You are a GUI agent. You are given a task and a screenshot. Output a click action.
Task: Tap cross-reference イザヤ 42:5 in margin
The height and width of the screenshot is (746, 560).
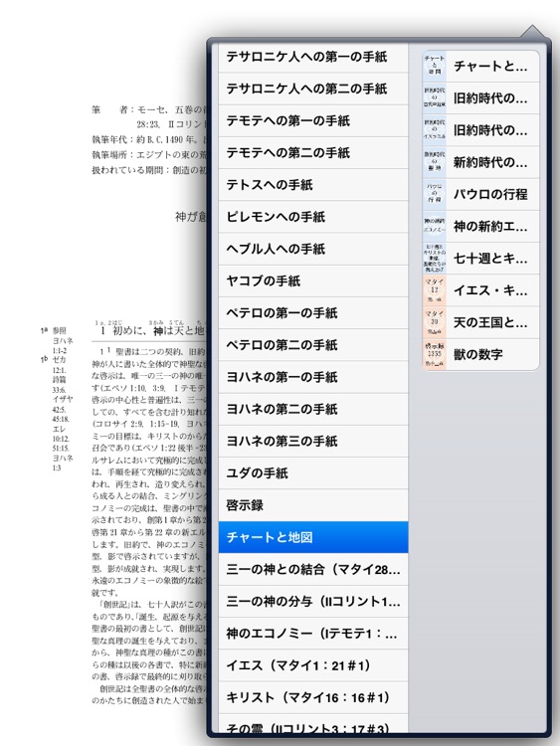[63, 404]
